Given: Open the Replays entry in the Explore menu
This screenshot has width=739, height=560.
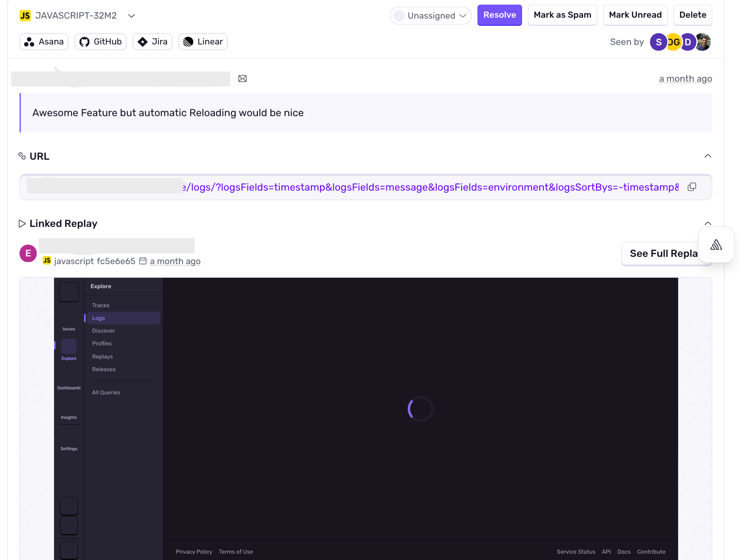Looking at the screenshot, I should (x=102, y=357).
